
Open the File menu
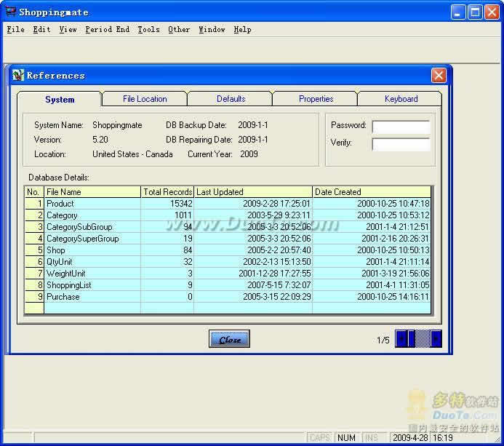(x=16, y=29)
